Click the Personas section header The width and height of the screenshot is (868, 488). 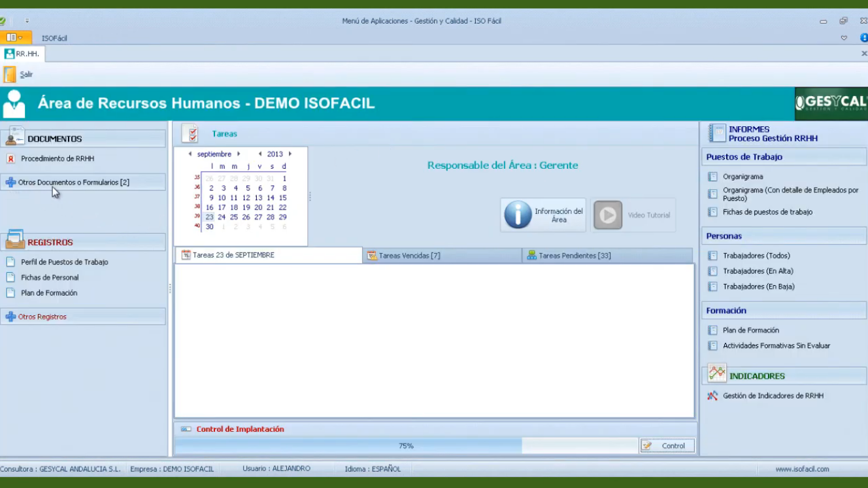pyautogui.click(x=784, y=236)
